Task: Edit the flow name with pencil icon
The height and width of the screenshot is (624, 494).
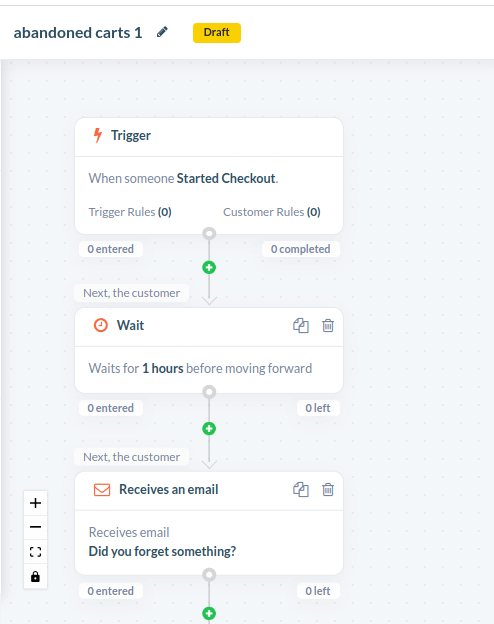Action: tap(162, 32)
